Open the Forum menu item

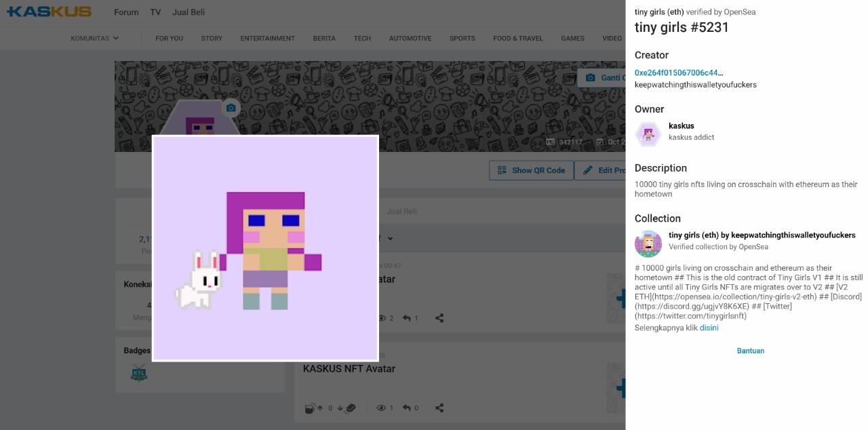pyautogui.click(x=126, y=12)
